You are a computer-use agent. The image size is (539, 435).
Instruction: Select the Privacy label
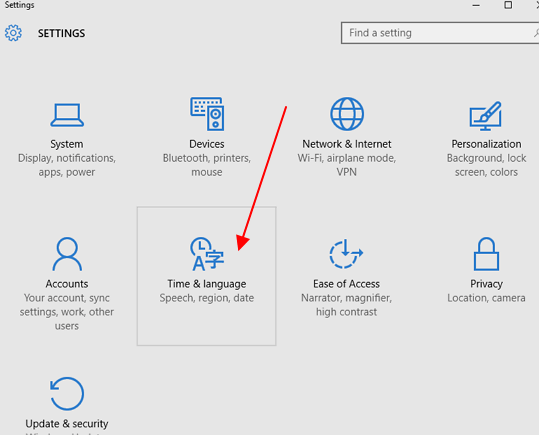(x=486, y=284)
